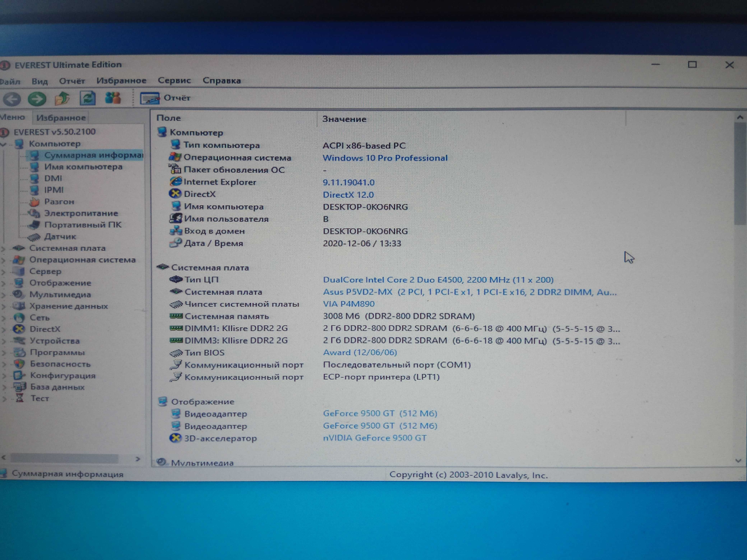747x560 pixels.
Task: Click the Датчик sensor icon
Action: pos(34,237)
